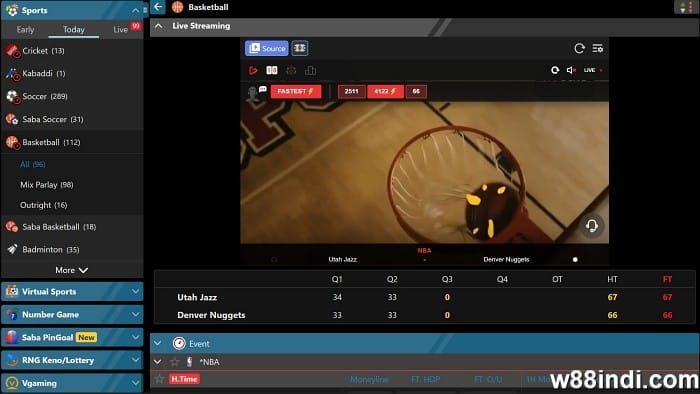Choose stream channel 66
Viewport: 700px width, 394px height.
[x=416, y=91]
